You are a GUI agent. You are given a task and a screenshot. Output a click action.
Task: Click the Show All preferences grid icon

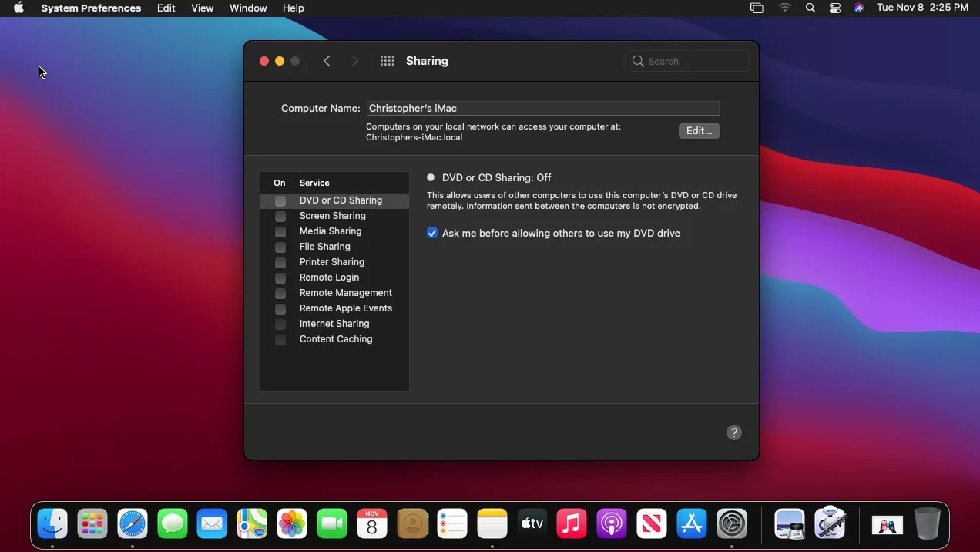pyautogui.click(x=387, y=61)
